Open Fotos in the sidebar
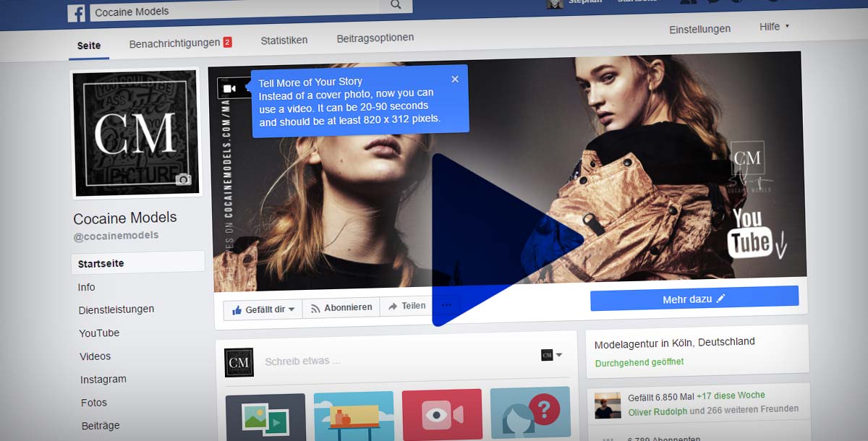Image resolution: width=868 pixels, height=441 pixels. (94, 403)
